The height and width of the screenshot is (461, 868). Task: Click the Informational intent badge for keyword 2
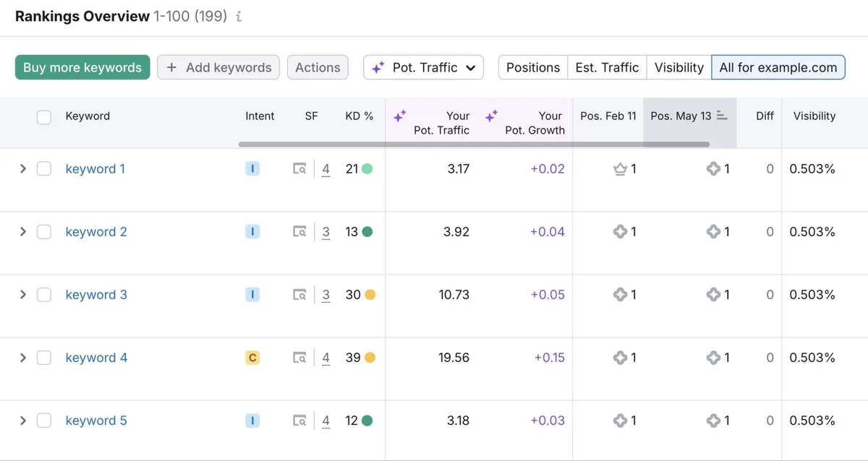[252, 232]
